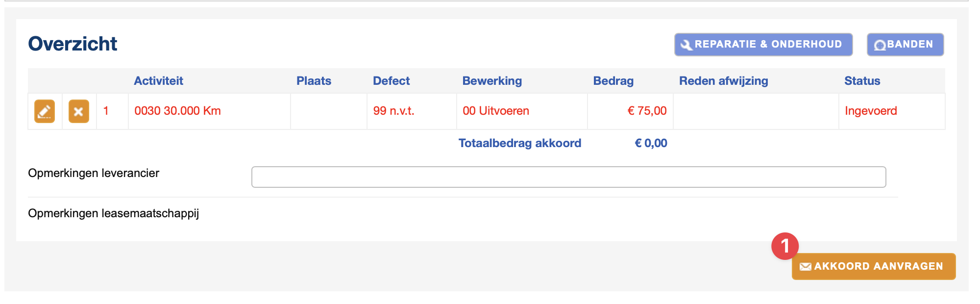980x304 pixels.
Task: Click the 00 Uitvoeren bewerking cell
Action: pyautogui.click(x=495, y=111)
